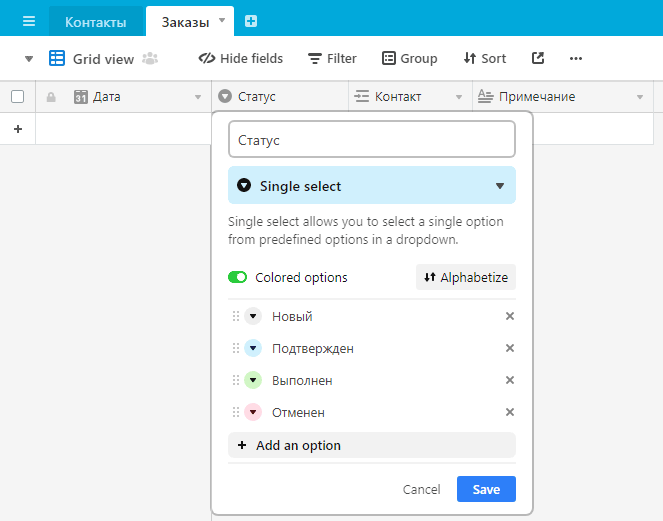Add a new row with plus
Screen dimensions: 663x521
coord(18,129)
